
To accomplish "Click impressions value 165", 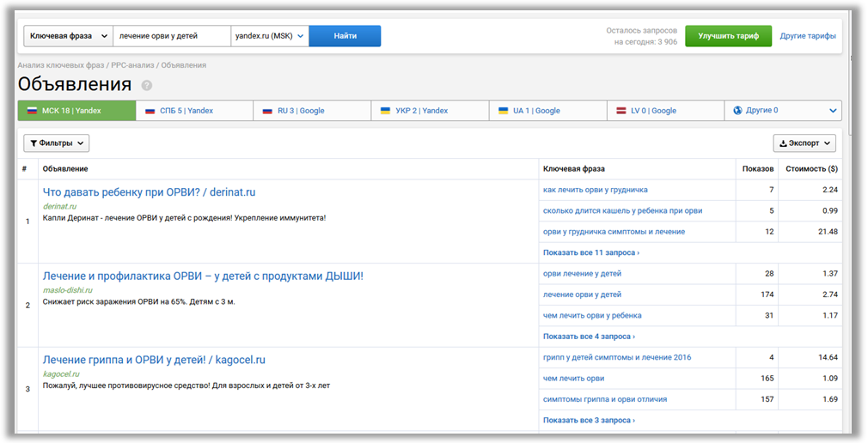I will coord(767,379).
